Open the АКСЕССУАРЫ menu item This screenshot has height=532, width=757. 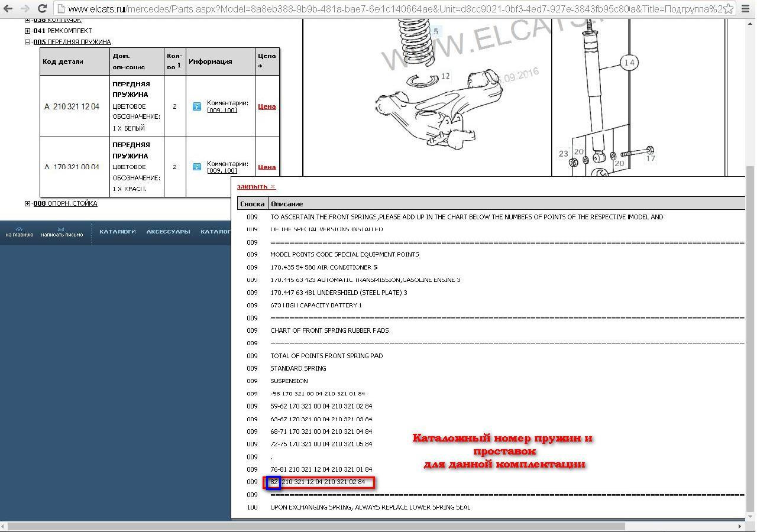point(168,232)
